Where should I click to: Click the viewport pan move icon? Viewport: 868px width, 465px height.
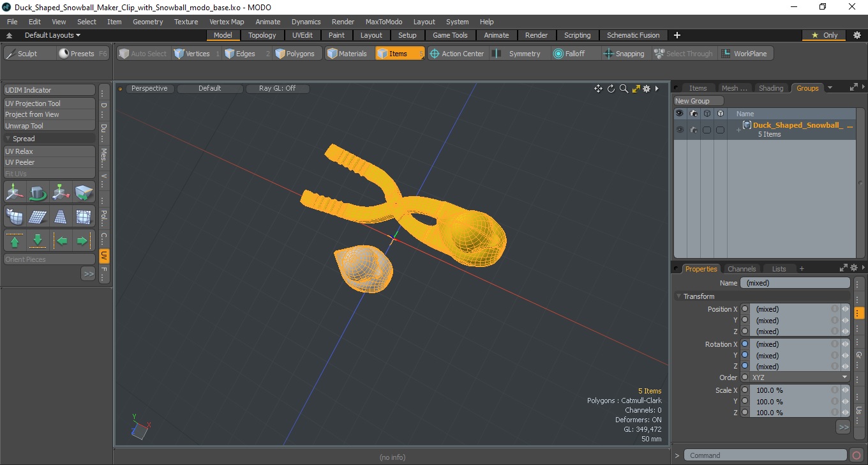[598, 89]
